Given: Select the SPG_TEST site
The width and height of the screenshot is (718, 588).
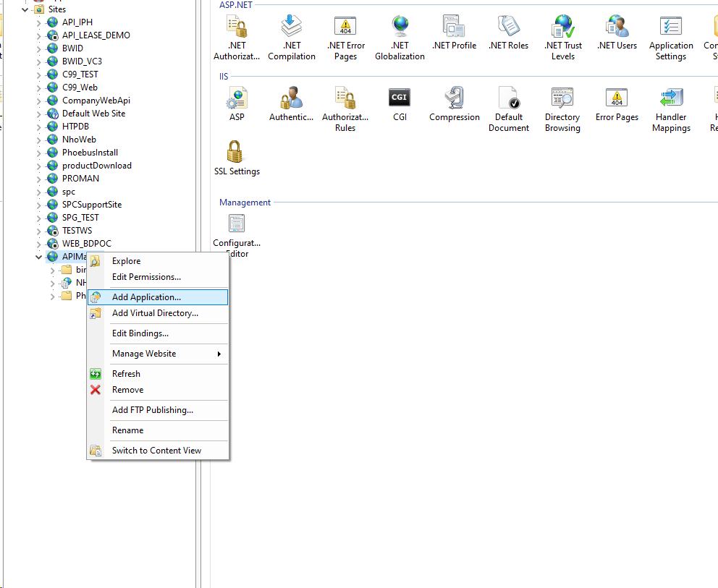Looking at the screenshot, I should click(80, 218).
